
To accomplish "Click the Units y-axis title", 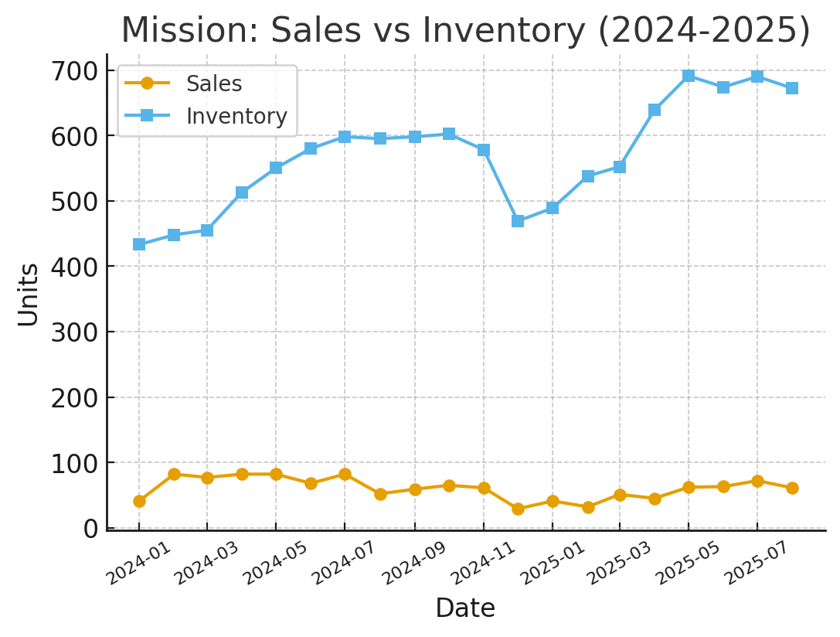I will click(x=29, y=294).
